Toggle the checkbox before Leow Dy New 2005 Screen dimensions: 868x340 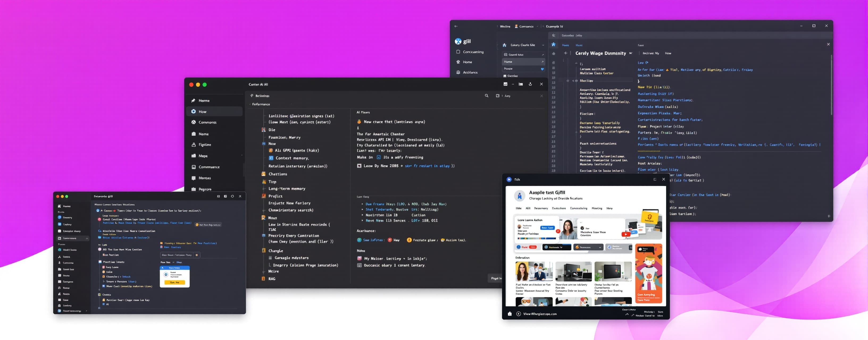point(359,166)
